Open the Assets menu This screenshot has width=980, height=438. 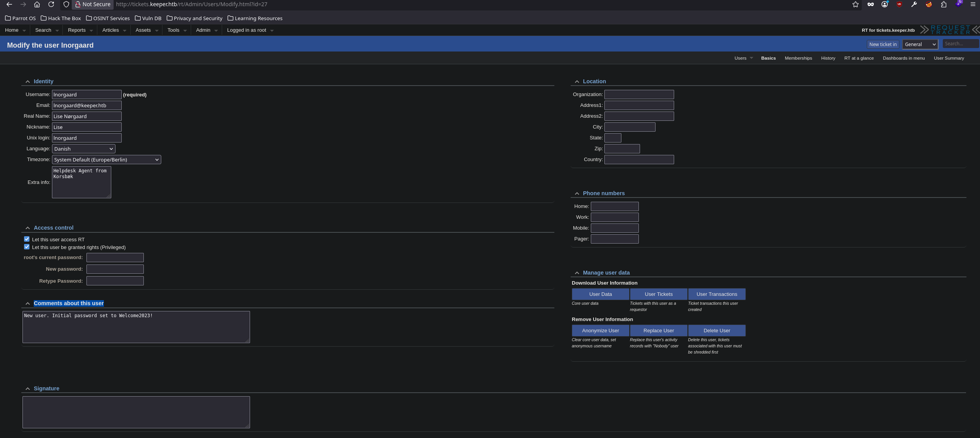click(147, 30)
